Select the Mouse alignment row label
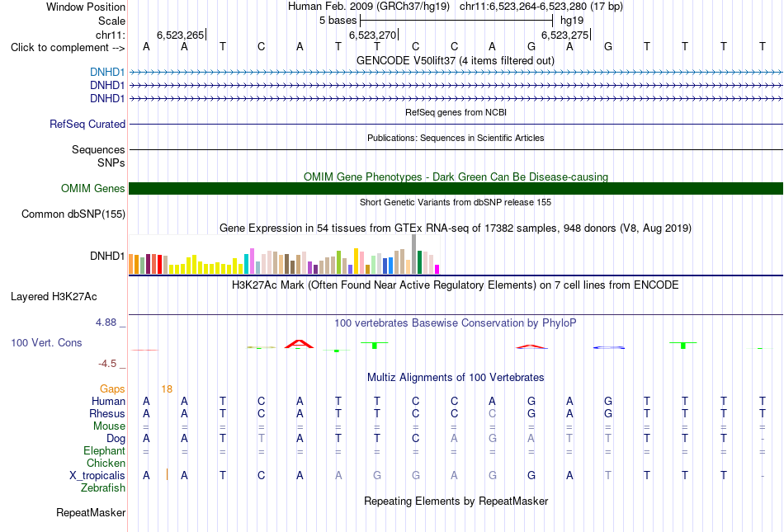784x532 pixels. point(109,426)
